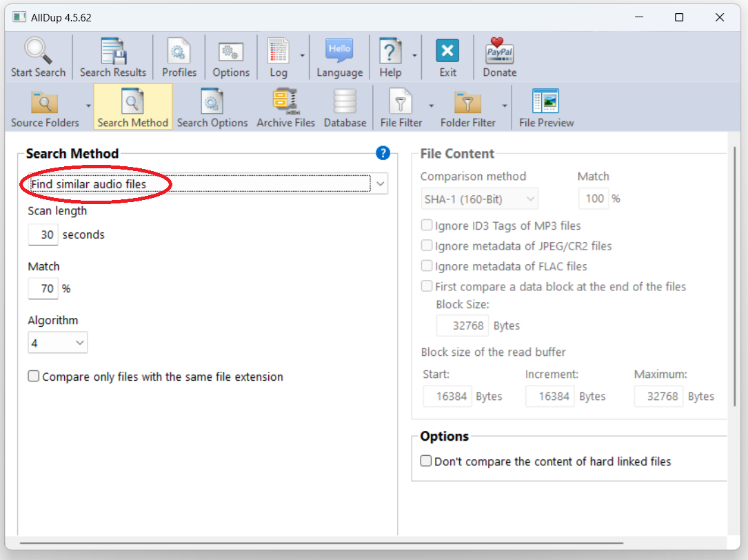Expand the Log dropdown arrow
The image size is (748, 560).
click(x=302, y=56)
